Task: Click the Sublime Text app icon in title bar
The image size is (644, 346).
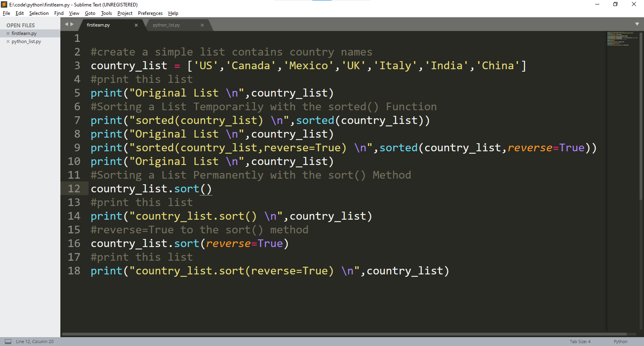Action: pos(4,4)
